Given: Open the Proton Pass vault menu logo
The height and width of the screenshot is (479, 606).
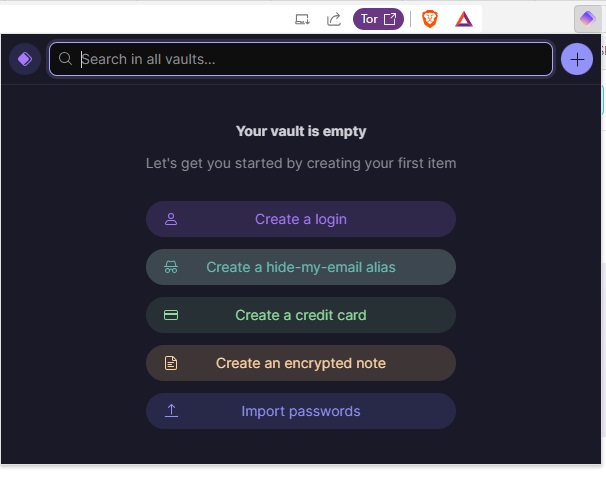Looking at the screenshot, I should 25,59.
